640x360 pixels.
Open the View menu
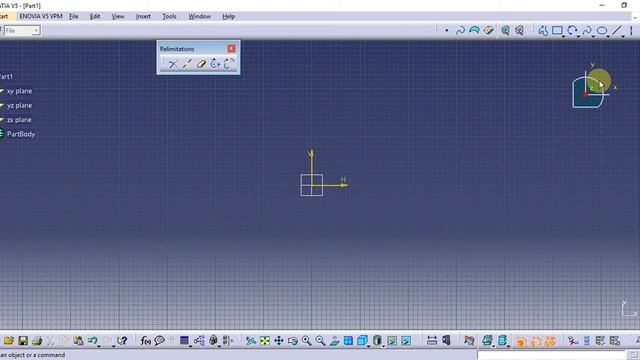[118, 16]
